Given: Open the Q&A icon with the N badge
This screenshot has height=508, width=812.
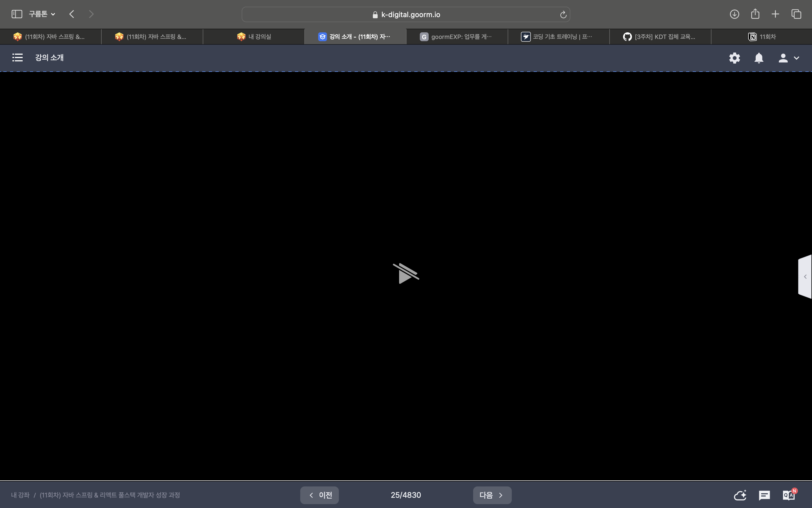Looking at the screenshot, I should tap(789, 495).
